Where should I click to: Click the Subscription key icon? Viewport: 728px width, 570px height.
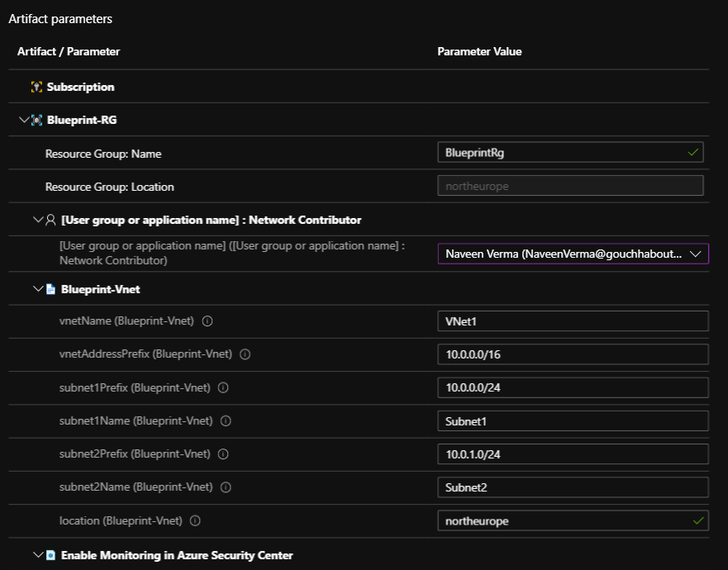point(36,87)
